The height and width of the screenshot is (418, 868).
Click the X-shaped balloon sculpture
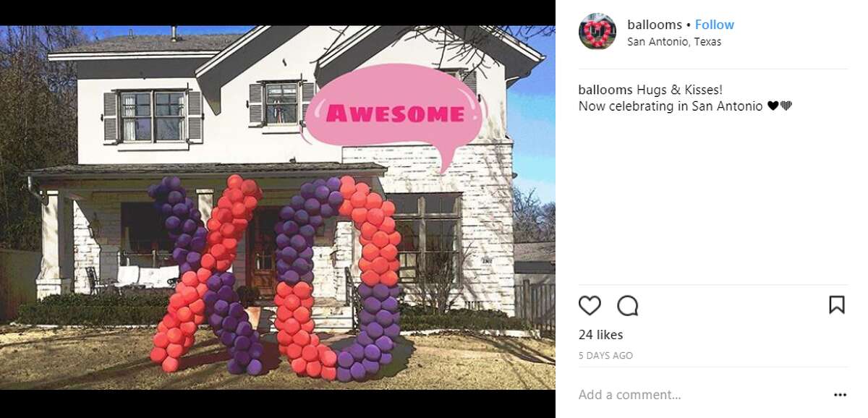tap(207, 273)
